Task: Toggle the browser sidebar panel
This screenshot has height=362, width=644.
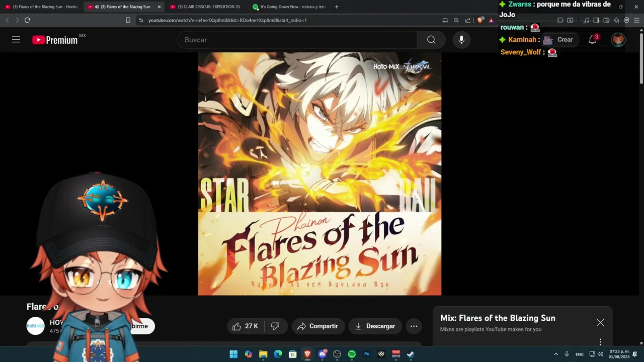Action: (x=596, y=20)
